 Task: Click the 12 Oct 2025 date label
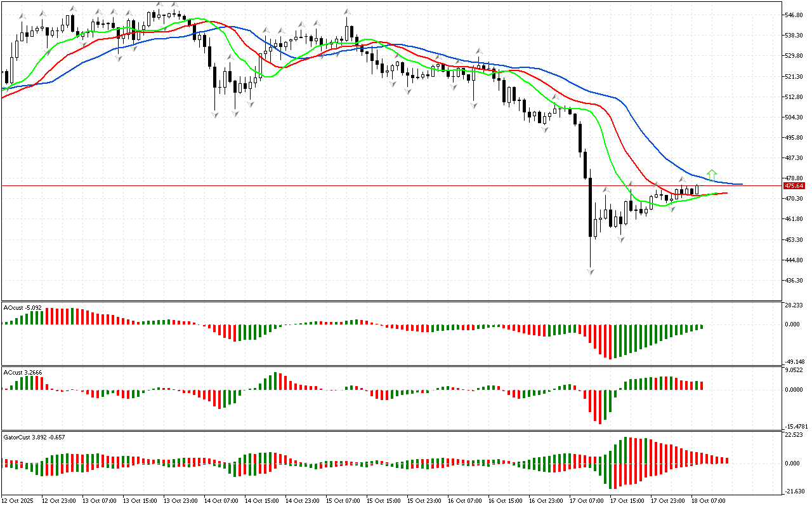(x=19, y=501)
